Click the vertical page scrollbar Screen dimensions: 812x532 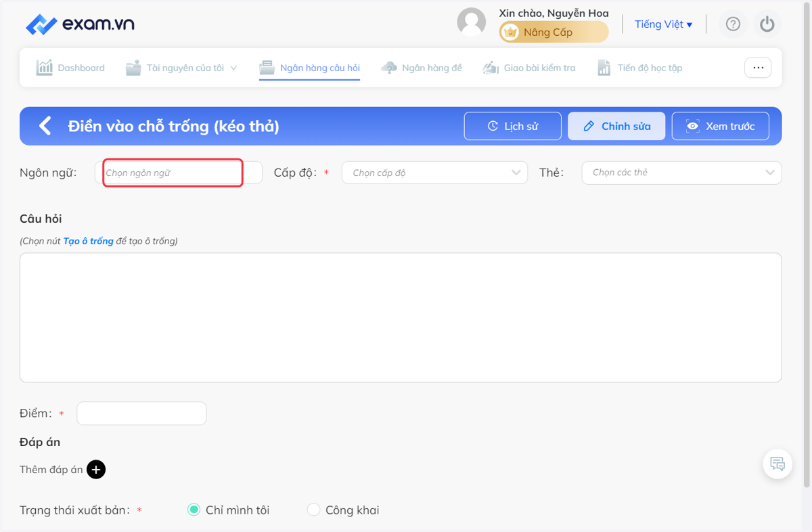pos(807,244)
